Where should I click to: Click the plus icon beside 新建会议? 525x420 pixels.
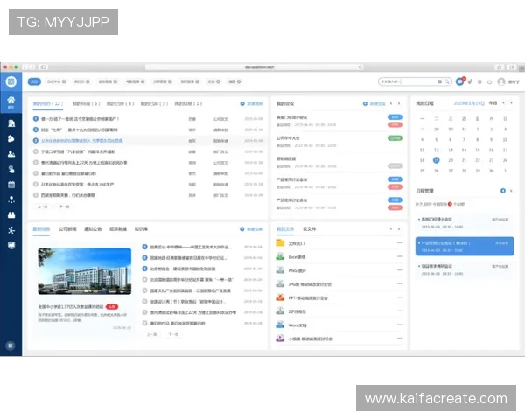(365, 103)
